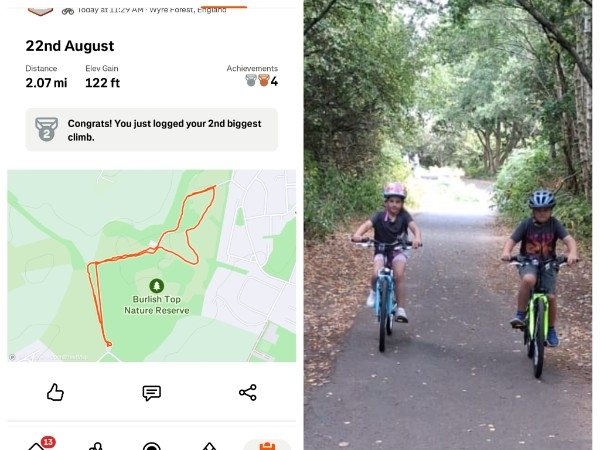Select the Record tab in bottom bar

pyautogui.click(x=152, y=446)
